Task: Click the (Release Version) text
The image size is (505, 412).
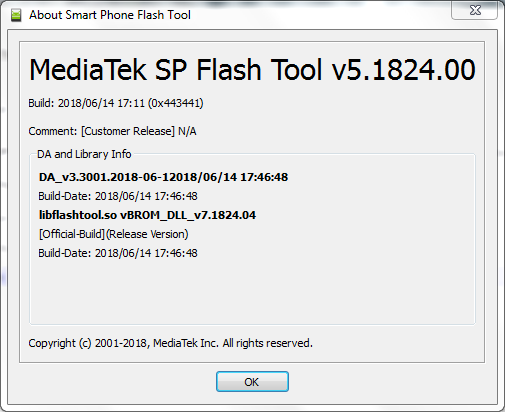Action: (147, 234)
